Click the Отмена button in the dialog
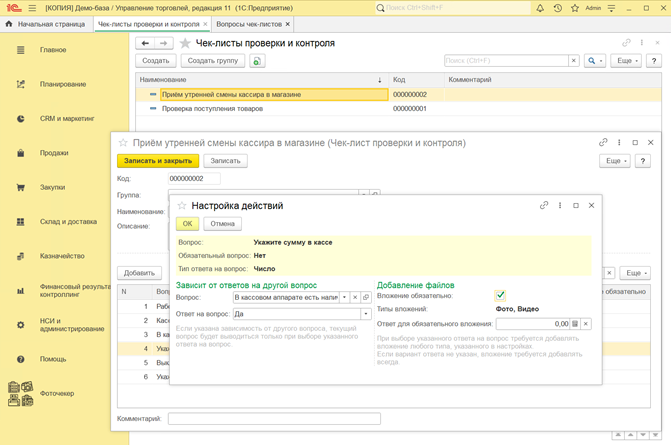Screen dimensions: 671x445 coord(222,224)
